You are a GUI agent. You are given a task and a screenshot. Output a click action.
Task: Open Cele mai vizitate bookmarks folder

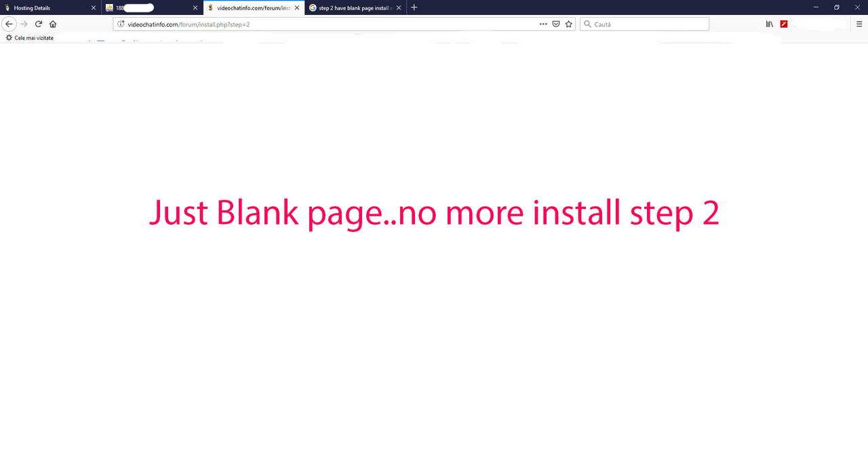pyautogui.click(x=29, y=38)
